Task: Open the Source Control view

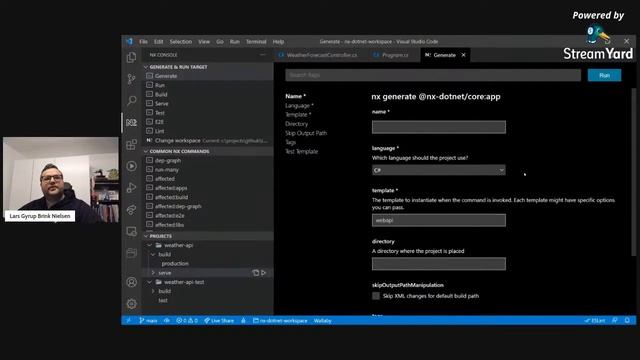Action: [x=131, y=79]
